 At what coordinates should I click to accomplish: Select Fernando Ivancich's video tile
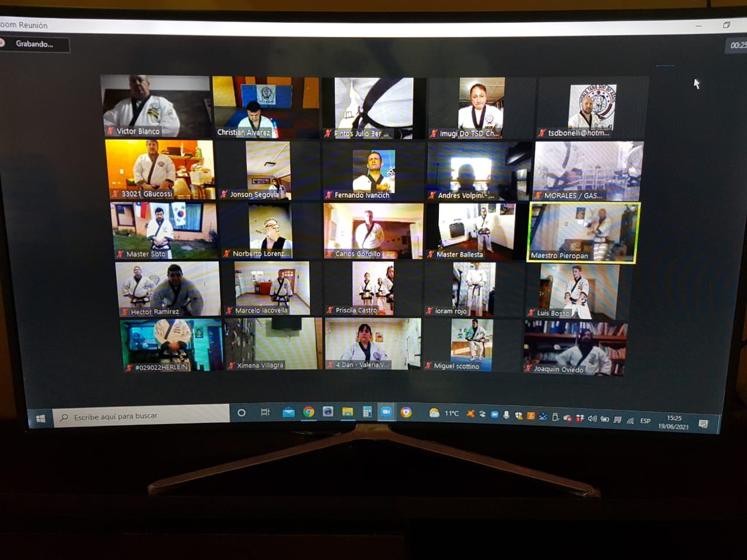[373, 171]
